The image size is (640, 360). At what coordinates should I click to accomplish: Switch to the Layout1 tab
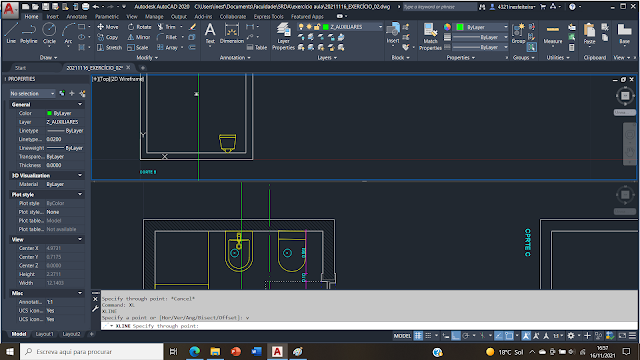coord(44,334)
